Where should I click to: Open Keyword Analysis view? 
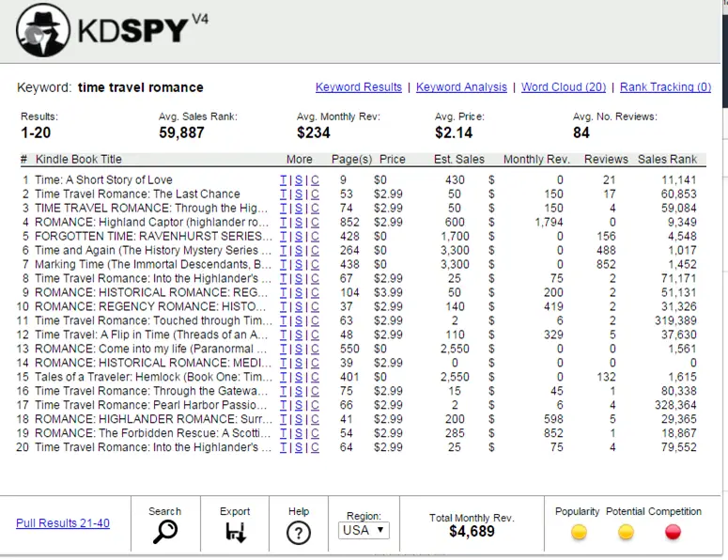coord(461,87)
